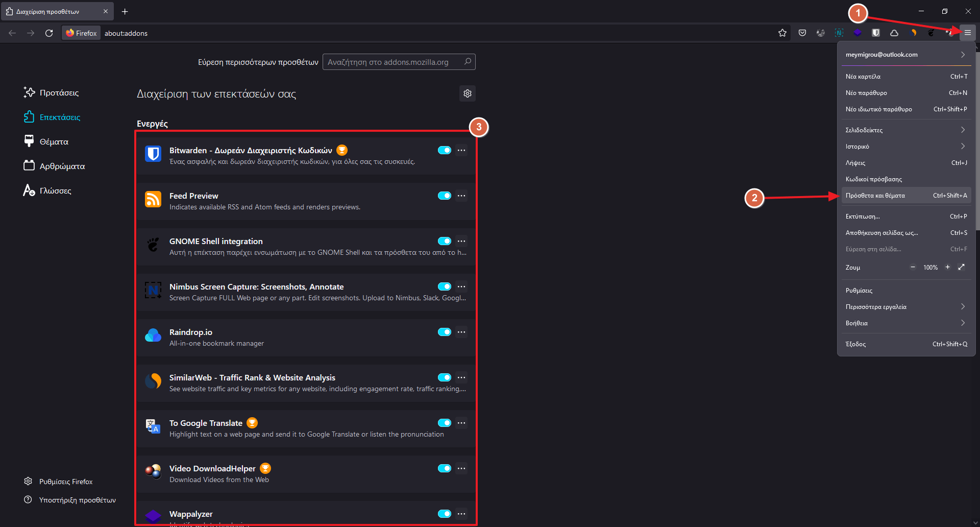Open the Bitwarden shield toolbar icon
980x527 pixels.
tap(876, 33)
